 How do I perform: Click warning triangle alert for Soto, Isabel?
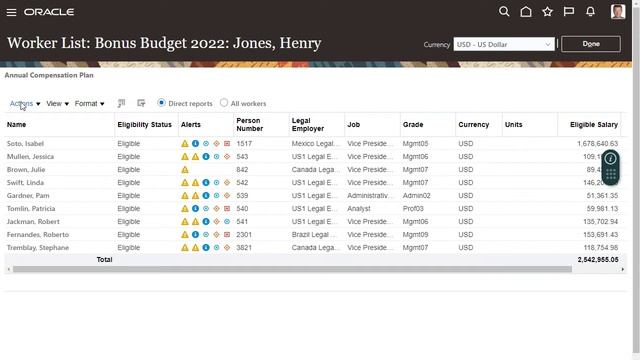pos(185,144)
